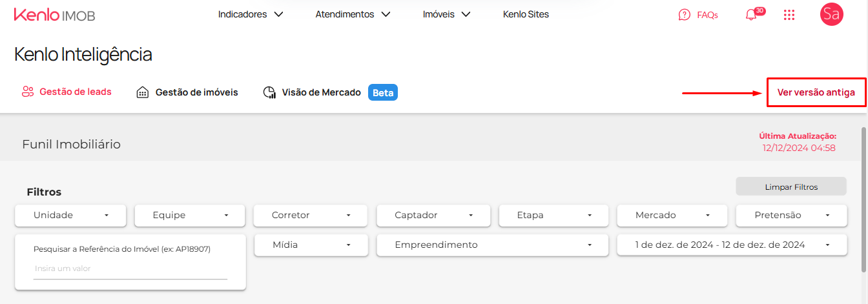Open the Sa user avatar

point(832,14)
